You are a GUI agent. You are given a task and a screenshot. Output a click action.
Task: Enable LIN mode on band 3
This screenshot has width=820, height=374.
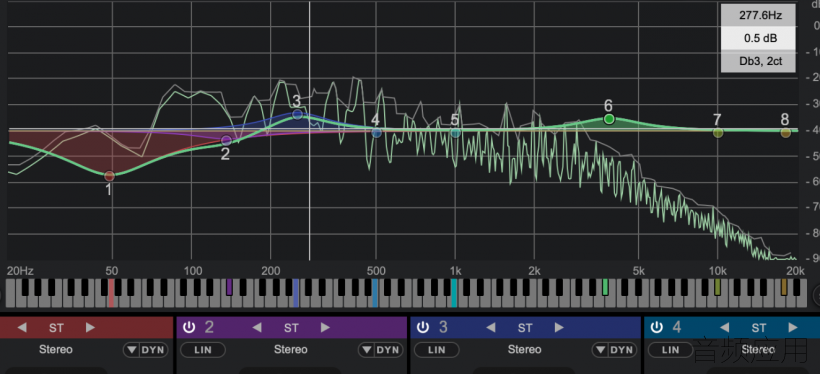click(x=437, y=350)
